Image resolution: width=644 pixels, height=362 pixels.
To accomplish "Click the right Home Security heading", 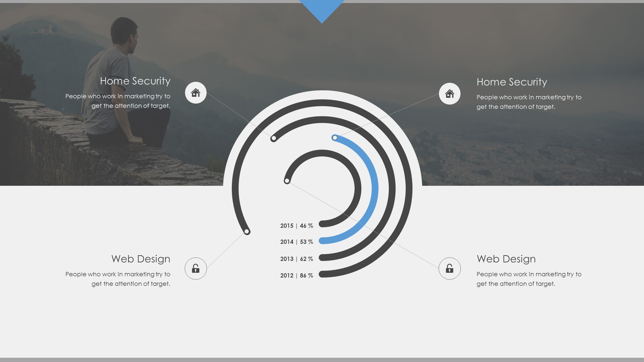I will tap(512, 82).
